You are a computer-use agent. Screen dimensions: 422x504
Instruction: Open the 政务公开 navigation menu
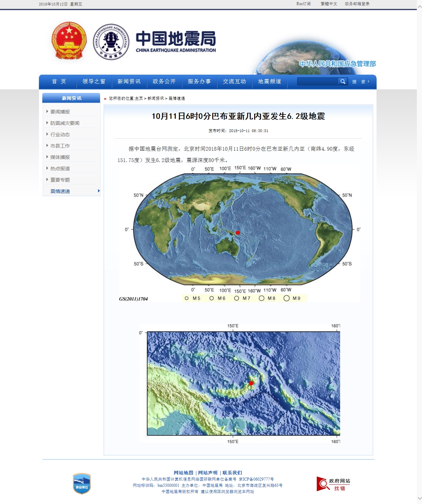pyautogui.click(x=164, y=82)
